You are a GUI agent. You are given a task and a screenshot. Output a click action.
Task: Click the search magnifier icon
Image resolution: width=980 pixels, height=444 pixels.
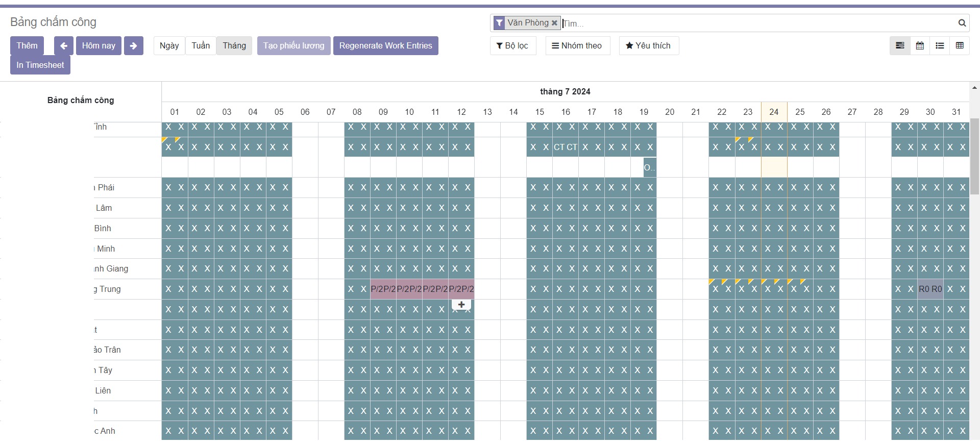click(x=962, y=23)
